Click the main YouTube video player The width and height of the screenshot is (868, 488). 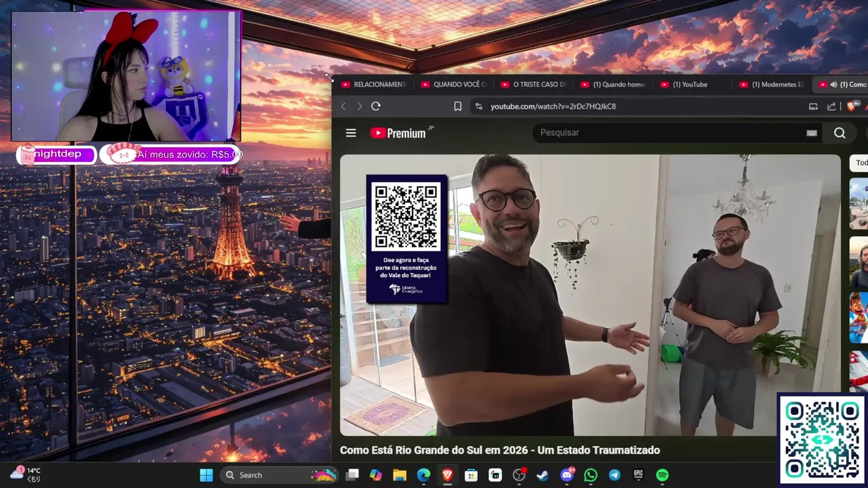point(590,295)
